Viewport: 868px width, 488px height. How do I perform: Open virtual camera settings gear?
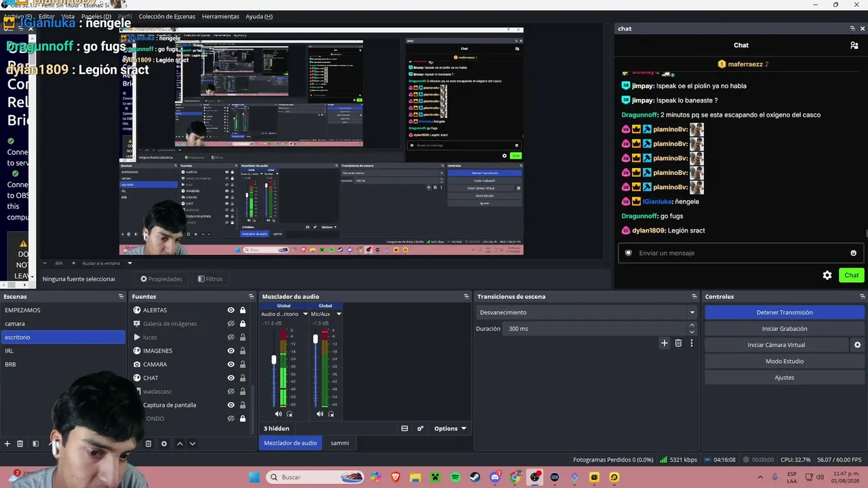[x=857, y=345]
